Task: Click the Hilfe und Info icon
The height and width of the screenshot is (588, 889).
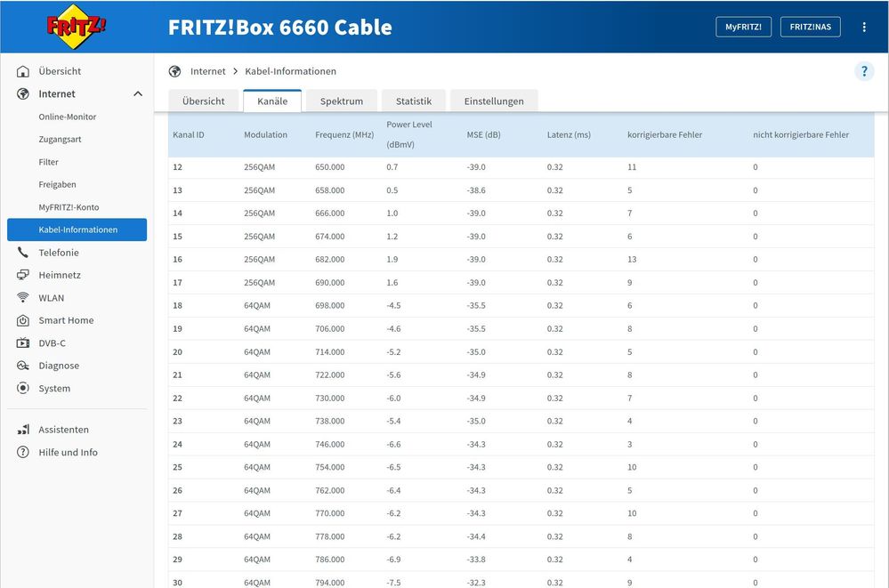Action: click(22, 452)
